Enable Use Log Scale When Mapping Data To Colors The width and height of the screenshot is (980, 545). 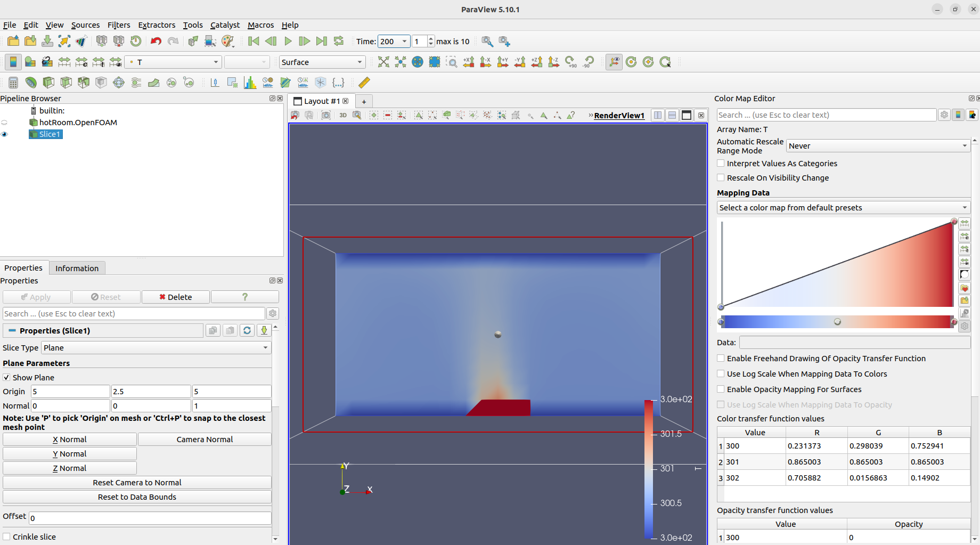coord(721,373)
